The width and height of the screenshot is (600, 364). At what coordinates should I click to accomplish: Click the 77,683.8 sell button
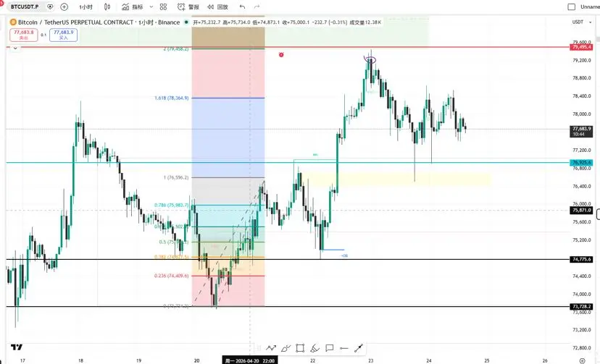[x=24, y=35]
